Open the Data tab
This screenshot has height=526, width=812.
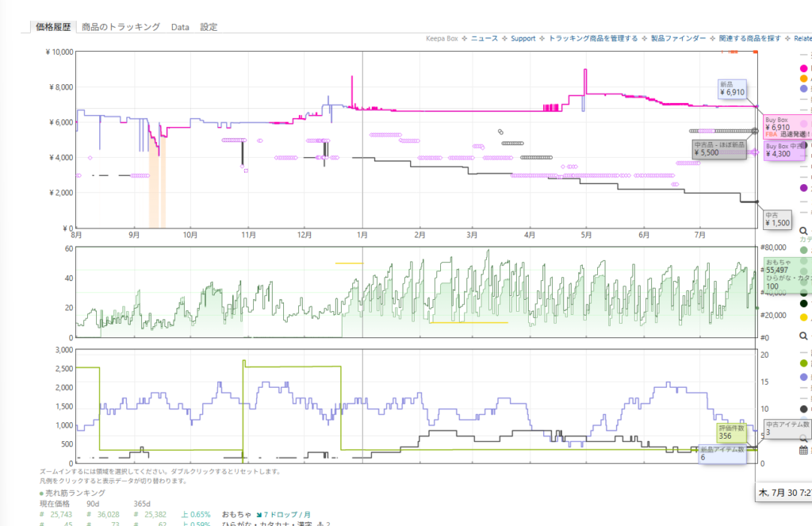click(180, 28)
